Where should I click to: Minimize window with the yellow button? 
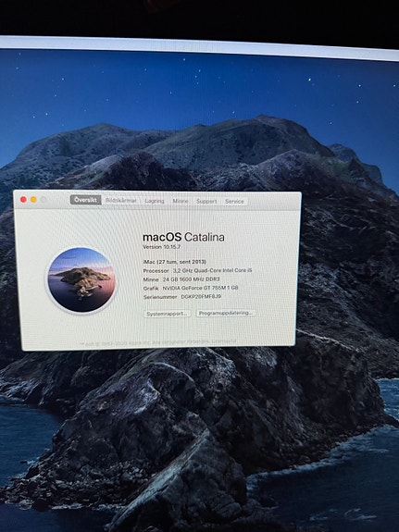click(x=33, y=200)
